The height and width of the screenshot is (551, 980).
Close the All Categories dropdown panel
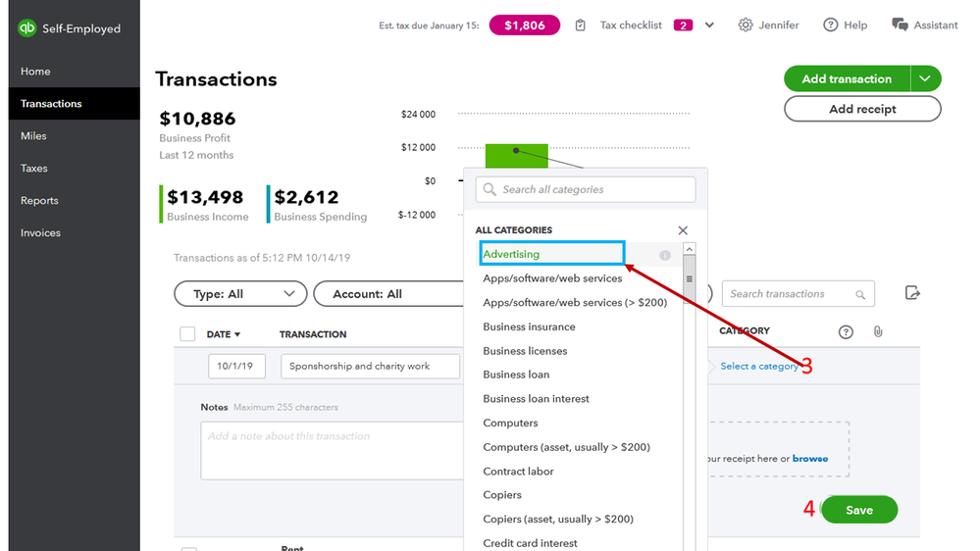683,230
